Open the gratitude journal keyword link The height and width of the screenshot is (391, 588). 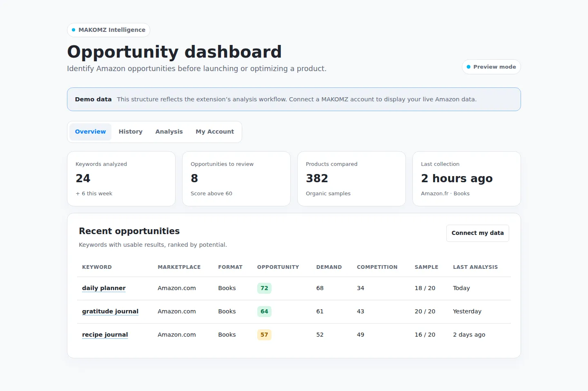(x=110, y=311)
